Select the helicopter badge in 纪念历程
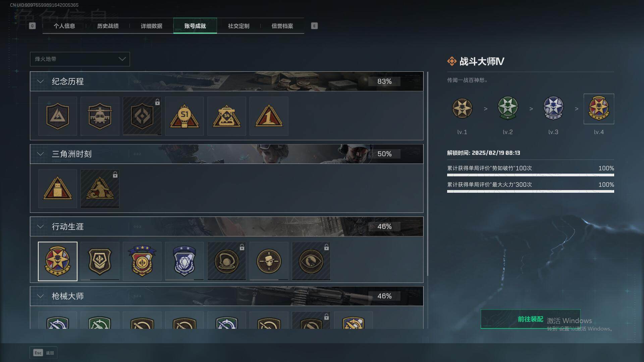The height and width of the screenshot is (362, 644). [x=100, y=116]
